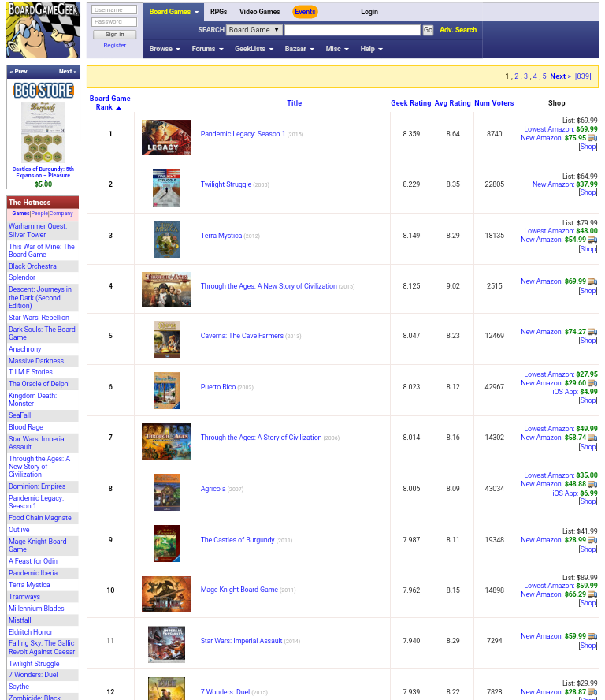The image size is (605, 700).
Task: Open the Terra Mystica cover thumbnail
Action: 167,240
